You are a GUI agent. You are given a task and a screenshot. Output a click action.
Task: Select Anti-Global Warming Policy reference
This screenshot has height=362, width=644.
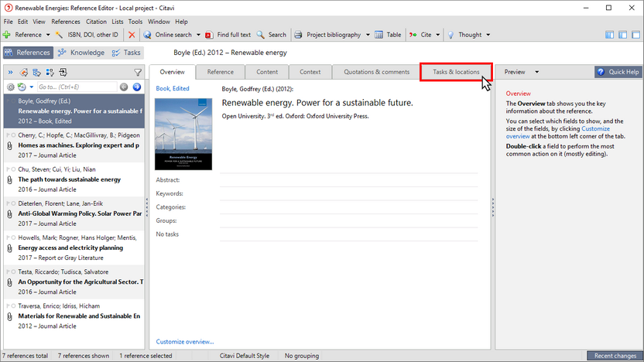point(74,213)
